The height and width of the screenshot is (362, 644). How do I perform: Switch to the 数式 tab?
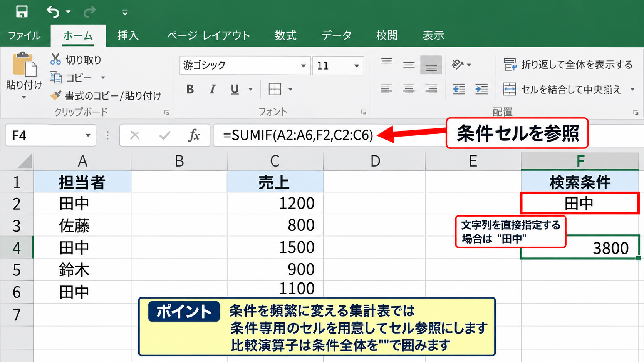click(x=285, y=35)
